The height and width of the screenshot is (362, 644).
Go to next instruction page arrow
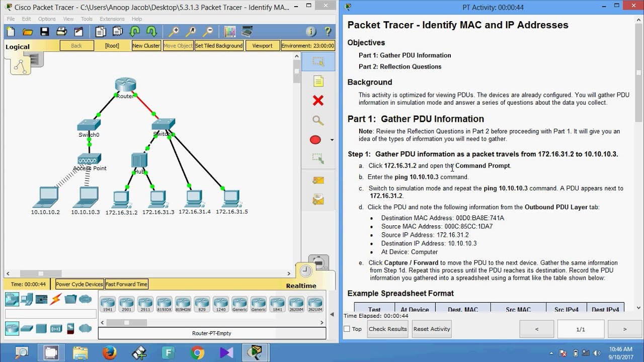(625, 329)
